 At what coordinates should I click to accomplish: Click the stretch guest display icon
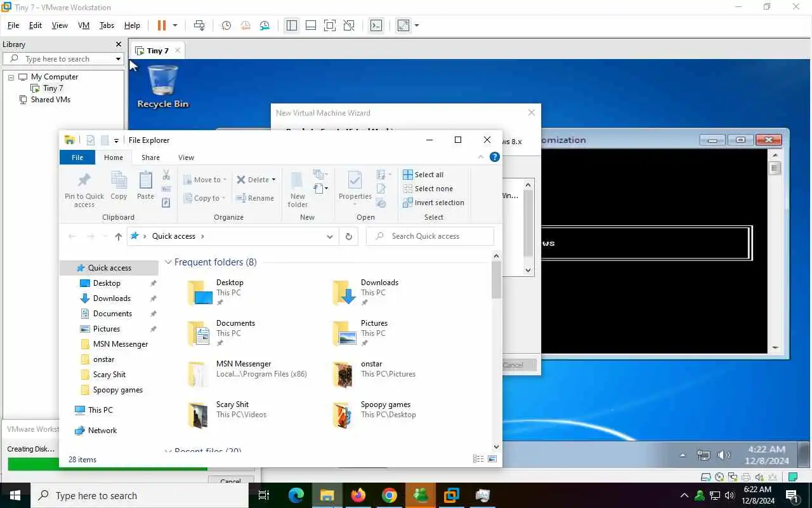pos(403,25)
